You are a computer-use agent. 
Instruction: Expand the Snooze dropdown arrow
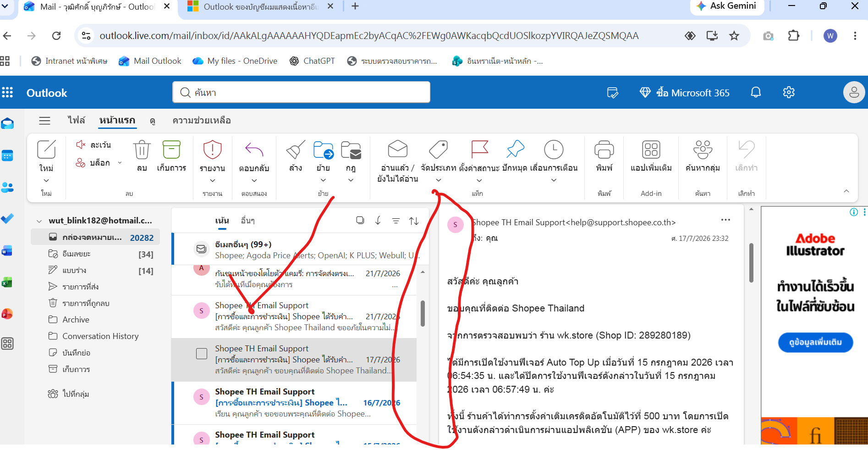click(x=554, y=180)
